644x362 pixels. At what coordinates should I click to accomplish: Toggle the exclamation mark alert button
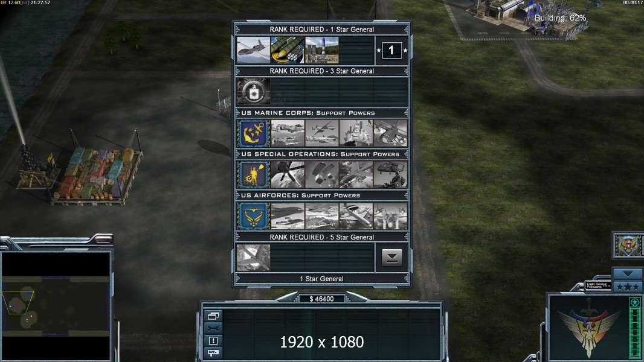click(x=213, y=340)
